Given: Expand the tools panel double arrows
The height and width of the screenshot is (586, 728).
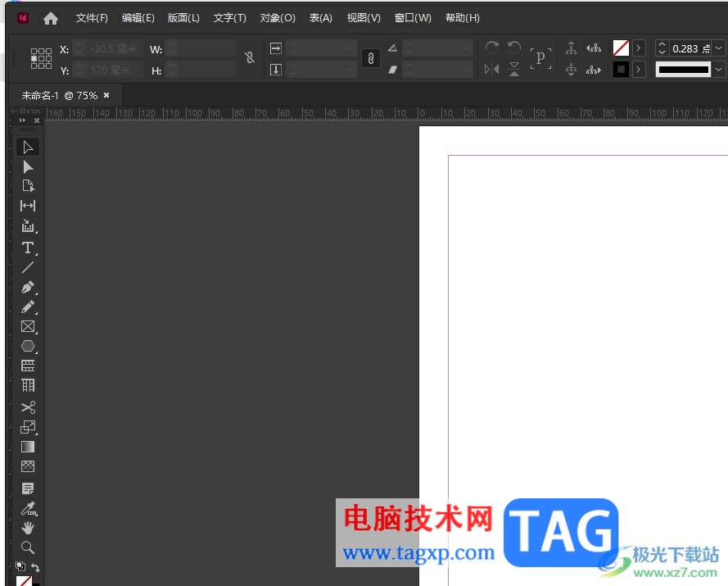Looking at the screenshot, I should [22, 120].
